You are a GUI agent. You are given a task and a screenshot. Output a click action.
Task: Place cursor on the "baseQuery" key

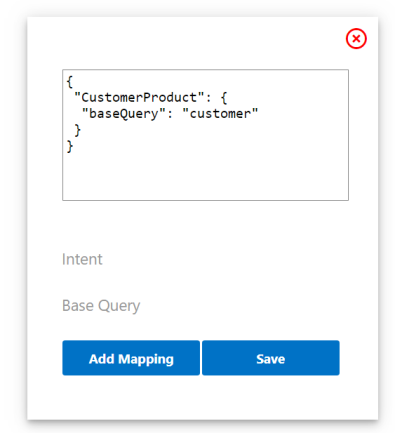pos(124,114)
